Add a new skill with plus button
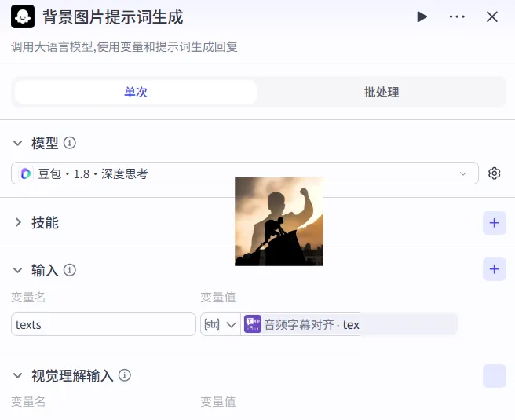The image size is (515, 420). tap(495, 223)
